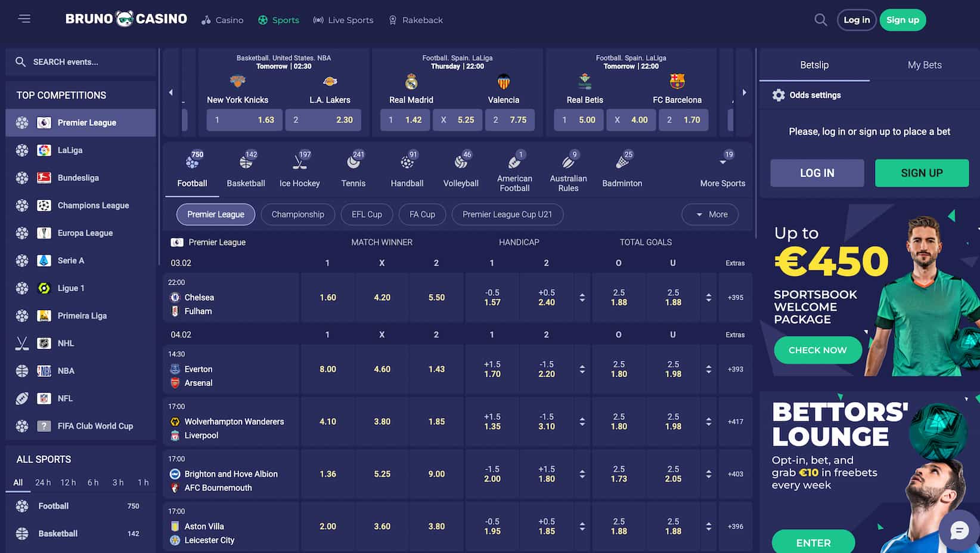Open the Sports nav item
This screenshot has width=980, height=553.
(x=278, y=20)
